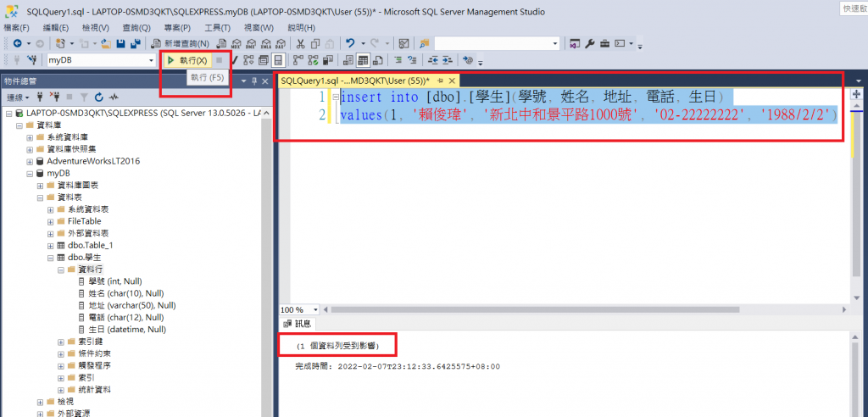Image resolution: width=868 pixels, height=417 pixels.
Task: Open the 檢視(V) menu
Action: (95, 28)
